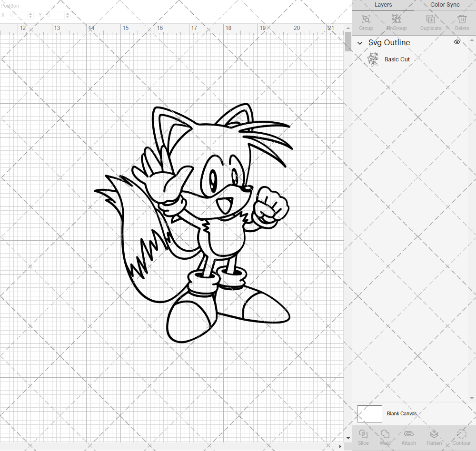This screenshot has width=476, height=451.
Task: Select the Blank Canvas entry
Action: [x=402, y=413]
